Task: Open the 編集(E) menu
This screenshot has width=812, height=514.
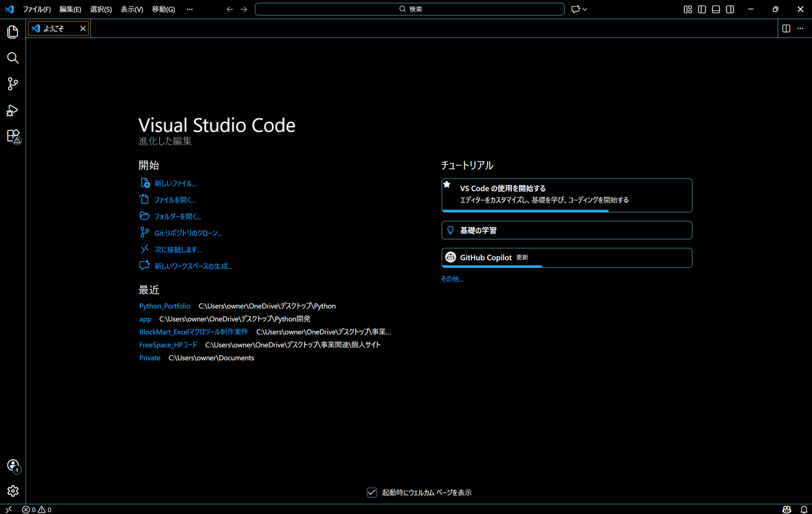Action: point(70,9)
